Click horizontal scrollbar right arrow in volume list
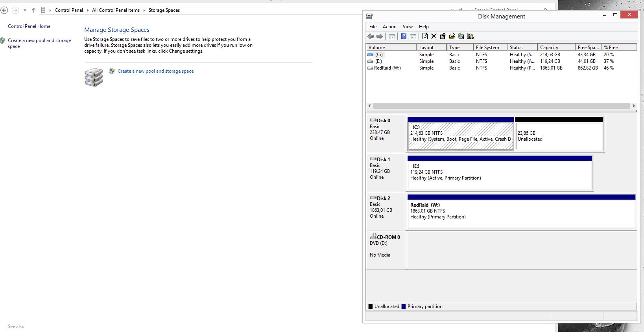 coord(633,106)
